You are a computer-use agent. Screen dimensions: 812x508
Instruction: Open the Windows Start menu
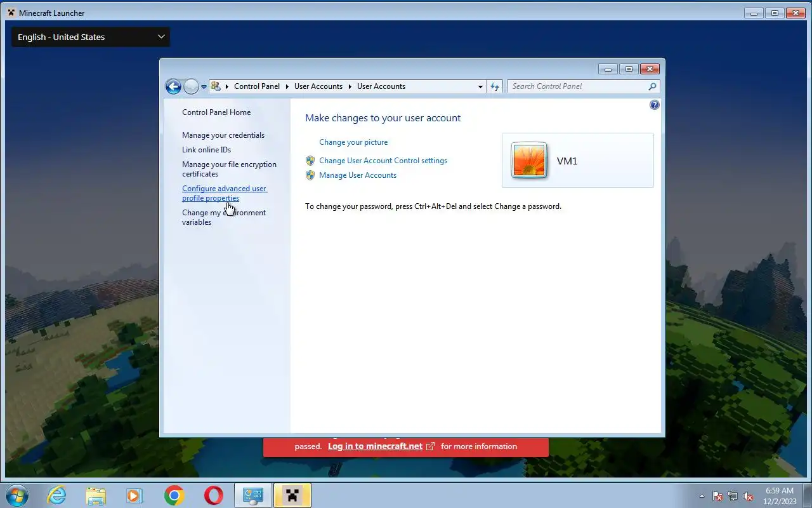pyautogui.click(x=16, y=495)
